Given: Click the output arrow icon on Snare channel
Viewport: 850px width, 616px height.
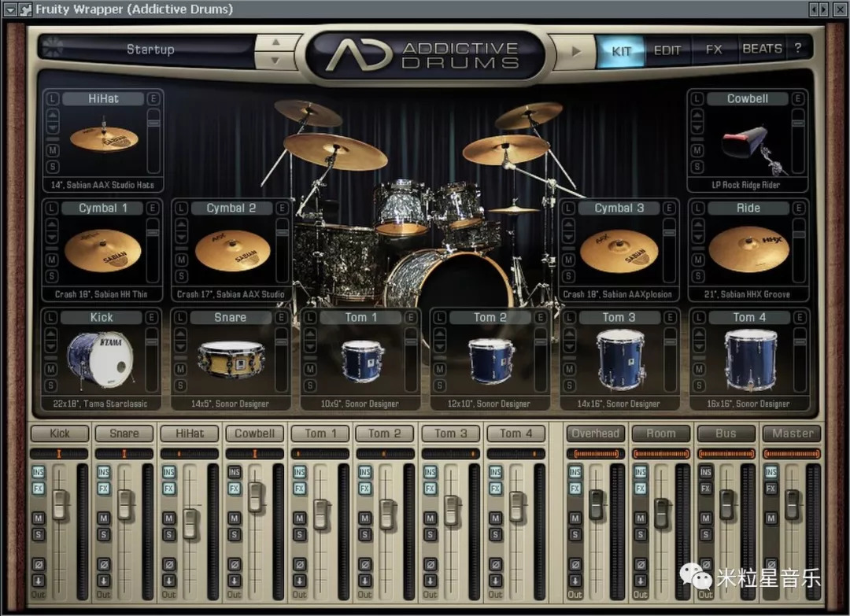Looking at the screenshot, I should [103, 581].
